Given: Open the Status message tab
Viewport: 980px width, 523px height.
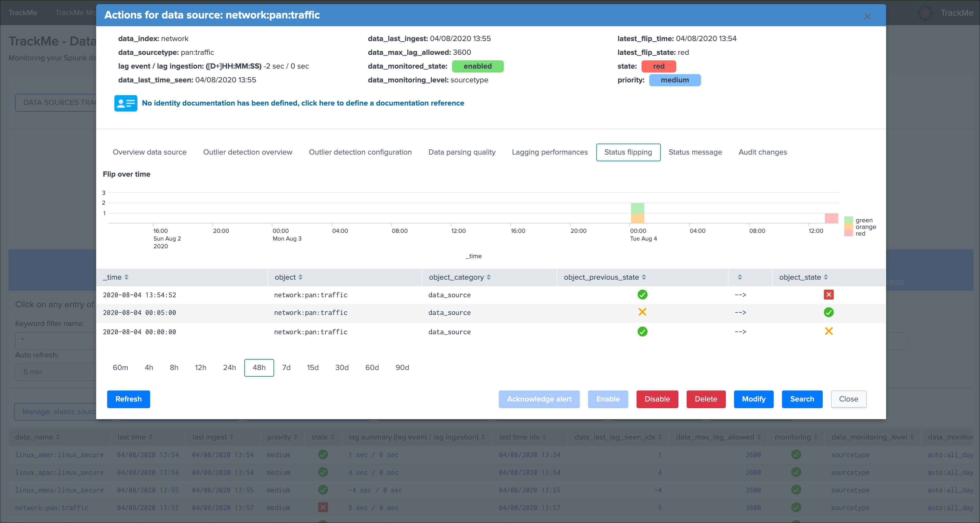Looking at the screenshot, I should pos(695,152).
